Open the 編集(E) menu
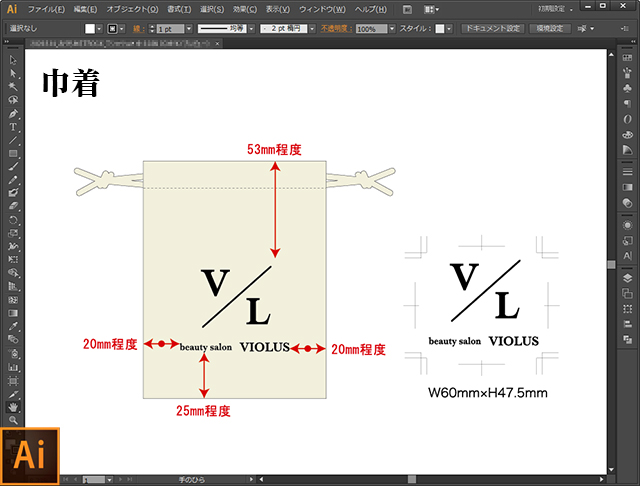The width and height of the screenshot is (640, 486). [x=85, y=9]
